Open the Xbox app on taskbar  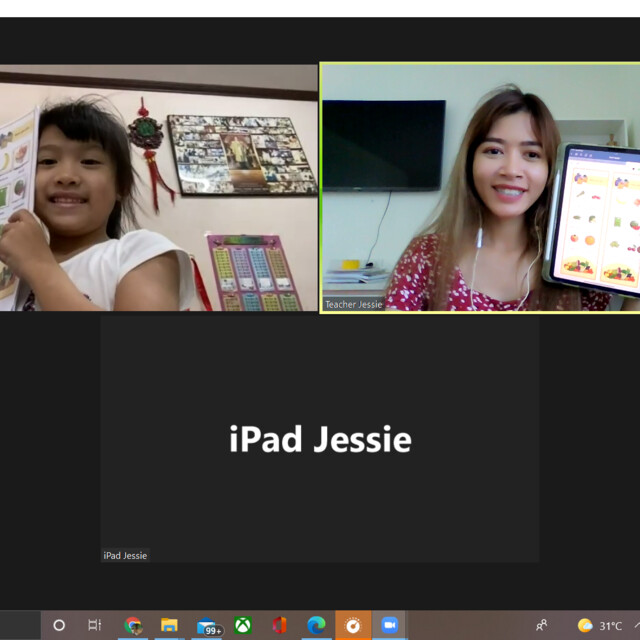[x=243, y=625]
